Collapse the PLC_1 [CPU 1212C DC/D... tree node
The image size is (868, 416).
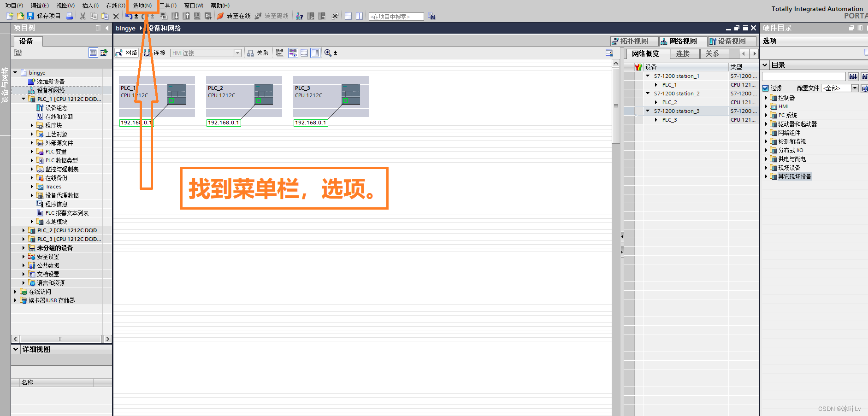click(24, 99)
